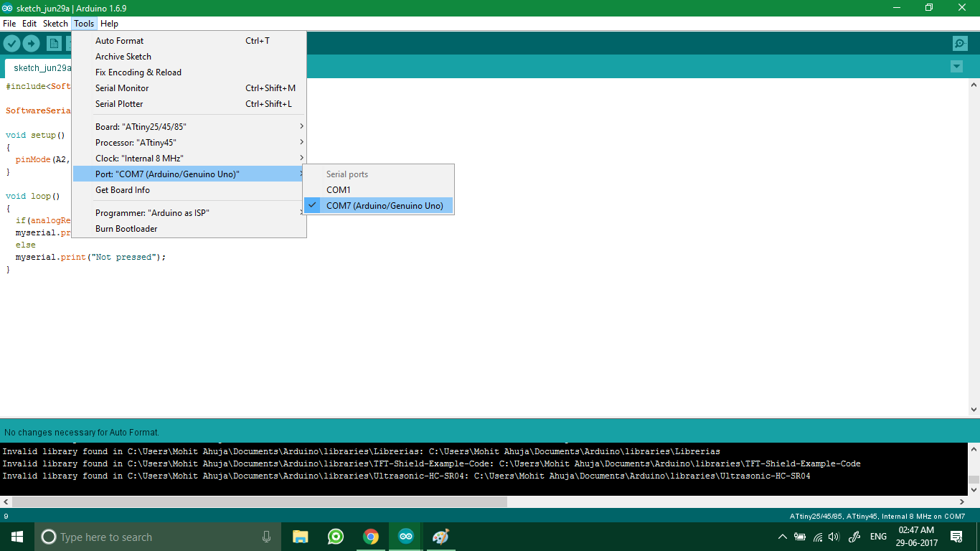Click the New sketch toolbar icon
Viewport: 980px width, 551px height.
[x=54, y=43]
